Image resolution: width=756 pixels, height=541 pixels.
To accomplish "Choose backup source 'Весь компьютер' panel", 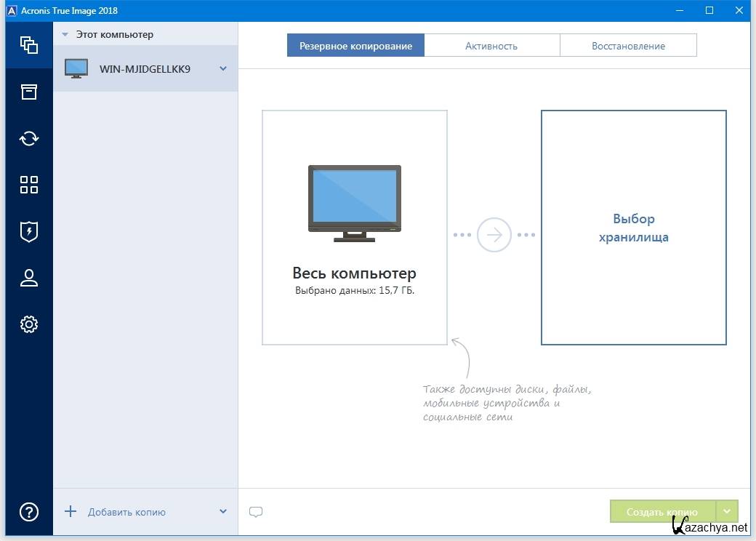I will pos(355,228).
